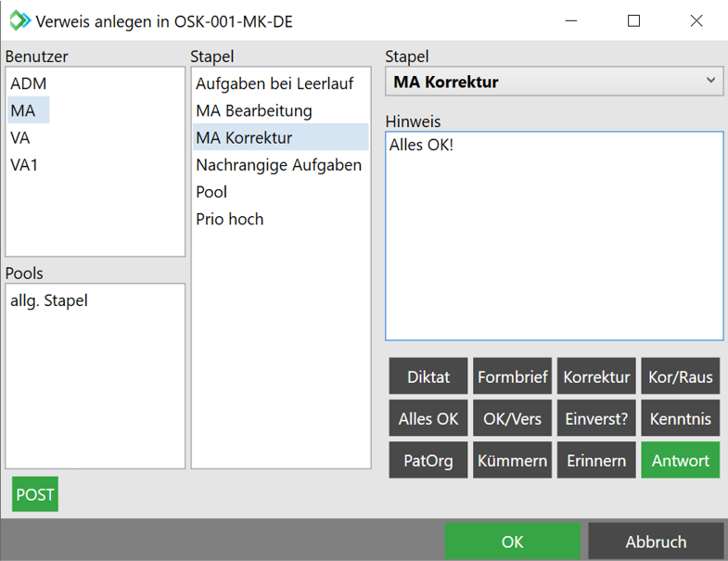Select 'Prio hoch' stack entry
The height and width of the screenshot is (561, 728).
click(x=230, y=219)
